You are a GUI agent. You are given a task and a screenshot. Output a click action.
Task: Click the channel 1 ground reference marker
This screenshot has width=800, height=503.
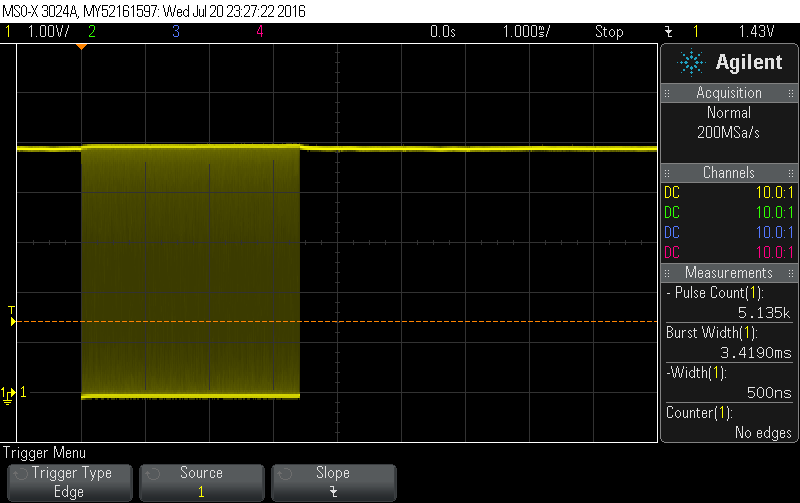pos(10,394)
